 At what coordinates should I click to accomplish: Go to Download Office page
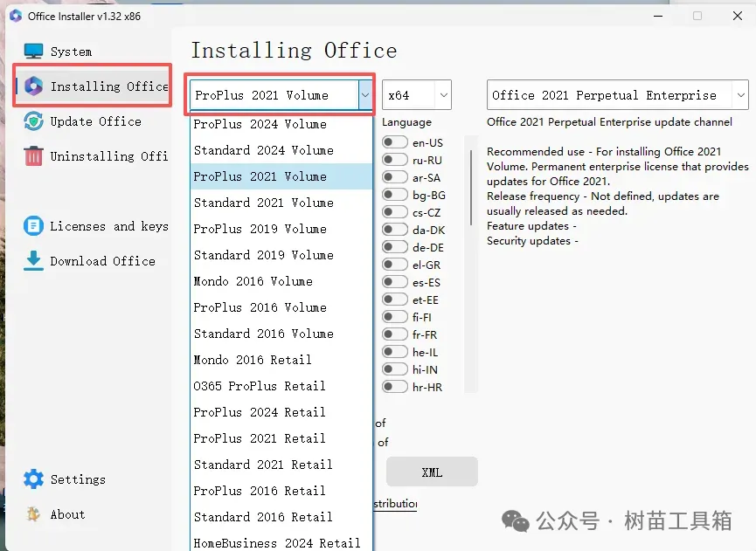(103, 261)
